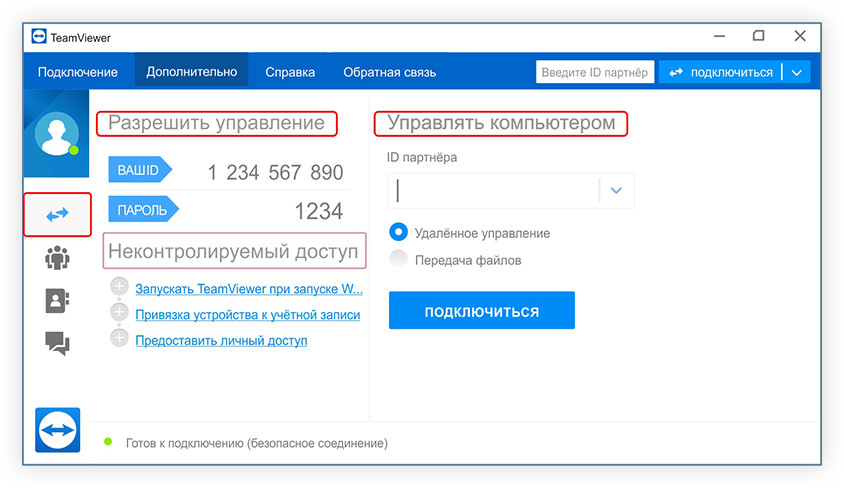This screenshot has height=488, width=844.
Task: Click the large ПОДКЛЮЧИТЬСЯ button
Action: 482,310
